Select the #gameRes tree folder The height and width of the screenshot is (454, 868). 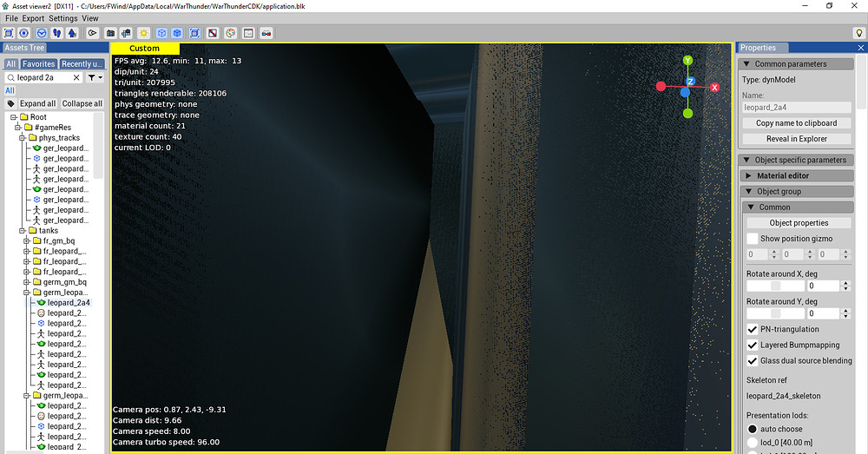click(x=53, y=128)
